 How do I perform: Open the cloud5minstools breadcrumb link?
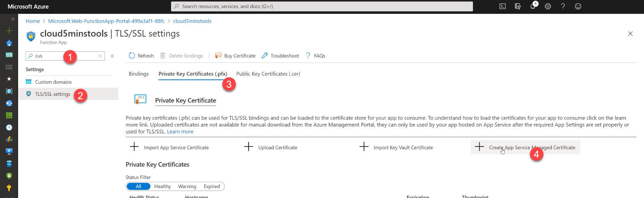tap(192, 21)
